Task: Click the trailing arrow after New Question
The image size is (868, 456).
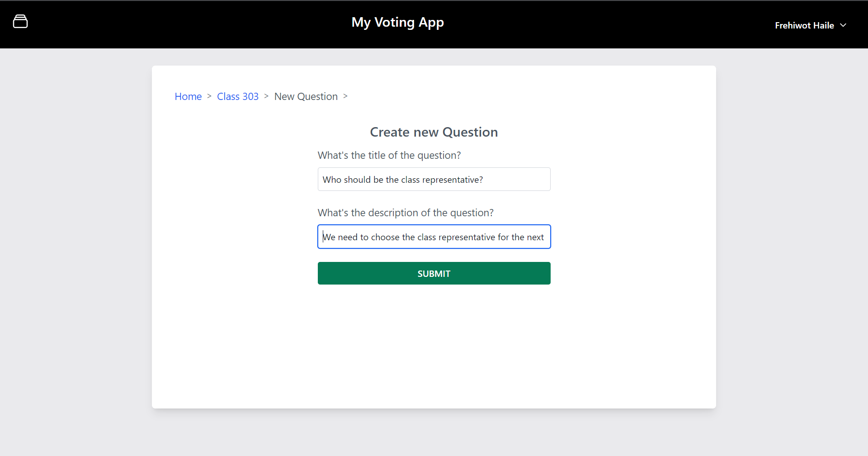Action: coord(345,96)
